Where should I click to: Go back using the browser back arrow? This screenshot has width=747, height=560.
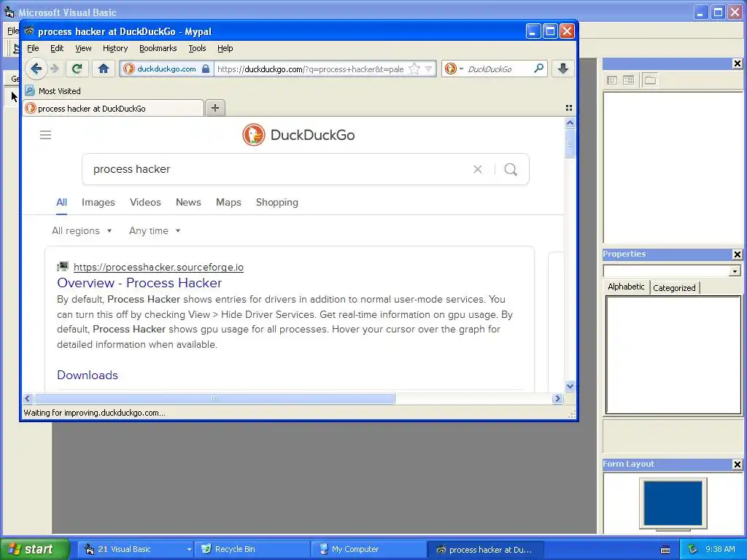pos(36,69)
